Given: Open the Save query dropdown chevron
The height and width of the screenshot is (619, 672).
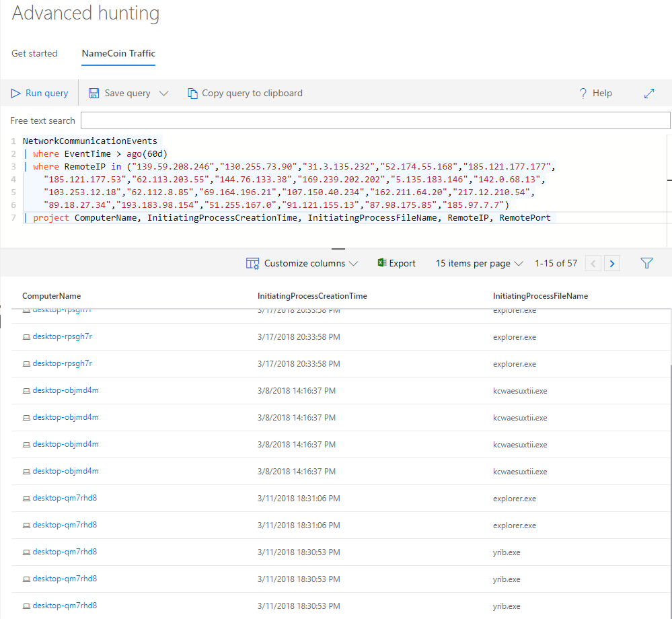Looking at the screenshot, I should point(163,93).
